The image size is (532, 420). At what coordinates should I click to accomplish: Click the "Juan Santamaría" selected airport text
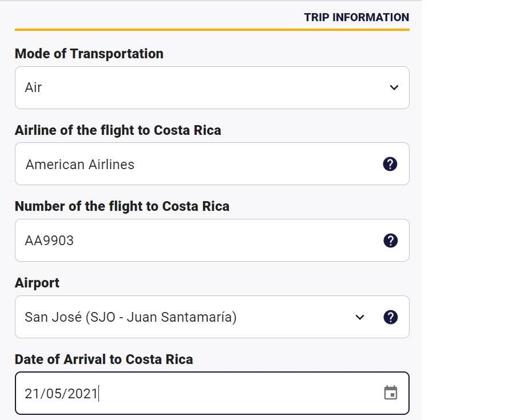(x=180, y=317)
